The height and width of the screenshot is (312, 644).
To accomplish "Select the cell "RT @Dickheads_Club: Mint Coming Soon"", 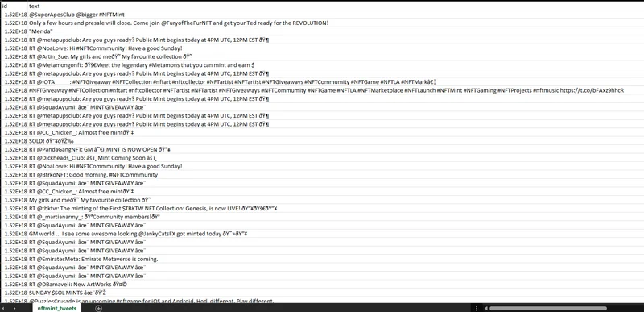I will coord(93,158).
